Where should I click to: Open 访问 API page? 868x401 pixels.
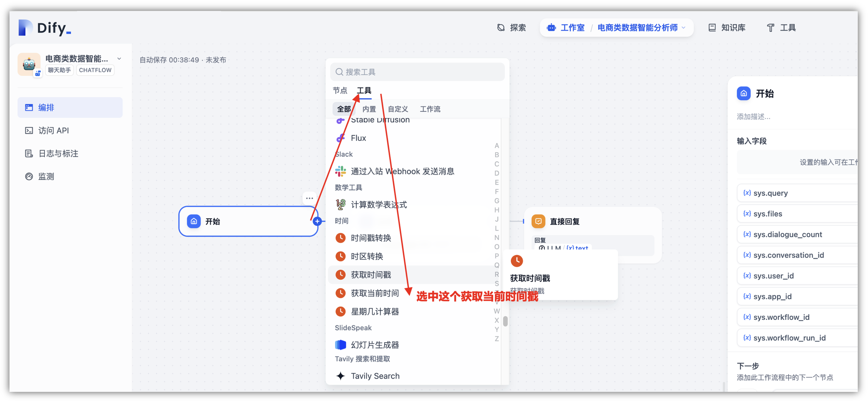[53, 131]
